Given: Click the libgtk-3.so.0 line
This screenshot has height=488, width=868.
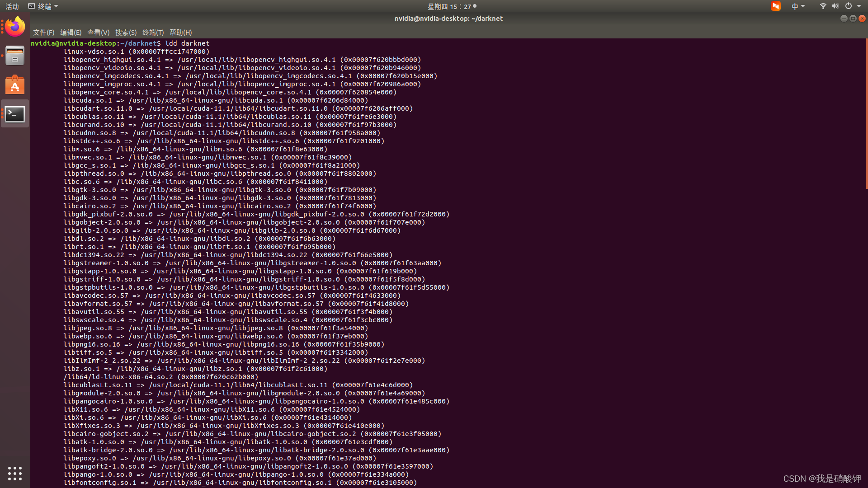Looking at the screenshot, I should (x=220, y=190).
